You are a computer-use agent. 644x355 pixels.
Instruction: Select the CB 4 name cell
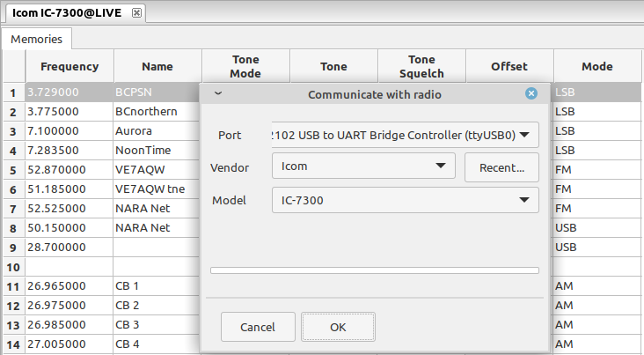pos(157,344)
